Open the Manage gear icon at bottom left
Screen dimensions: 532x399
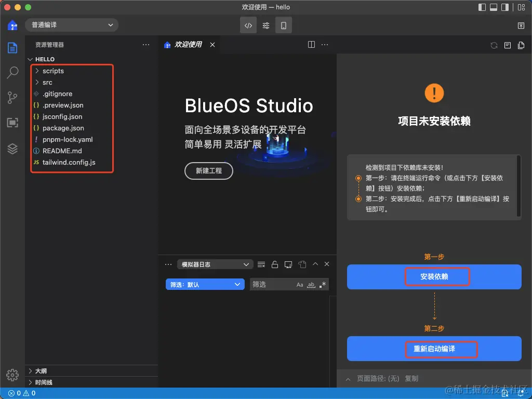point(12,375)
